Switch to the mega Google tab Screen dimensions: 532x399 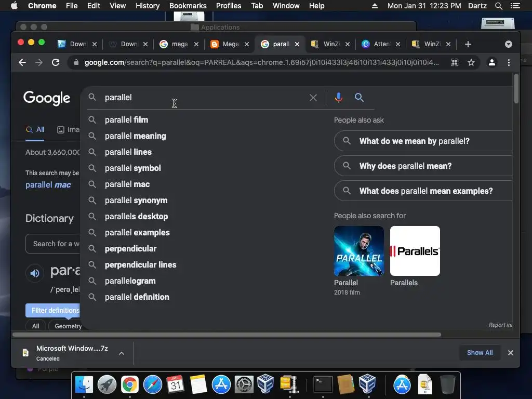pos(178,44)
